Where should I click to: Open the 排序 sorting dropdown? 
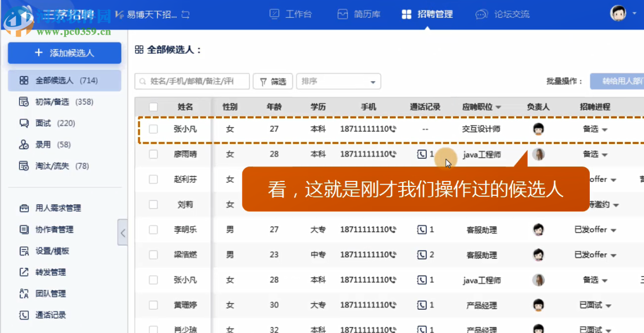tap(338, 81)
